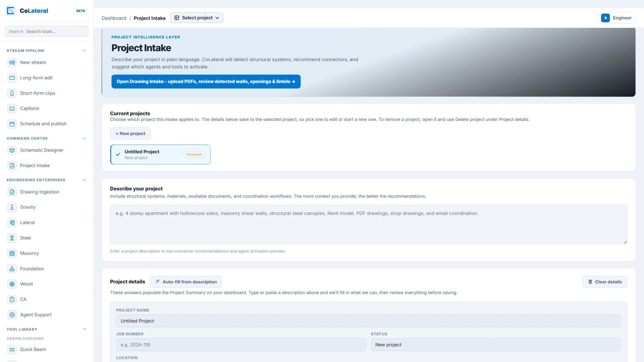Create a project with + New project

(x=130, y=133)
